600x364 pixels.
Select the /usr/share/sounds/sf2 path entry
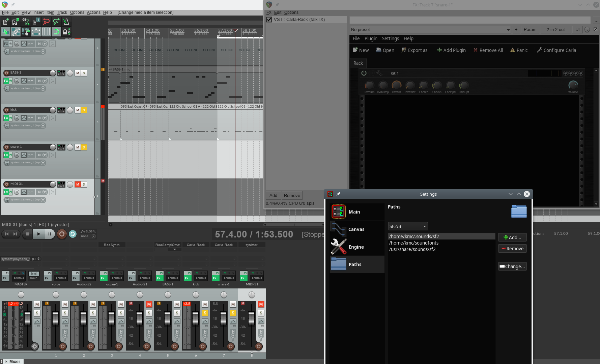coord(412,249)
